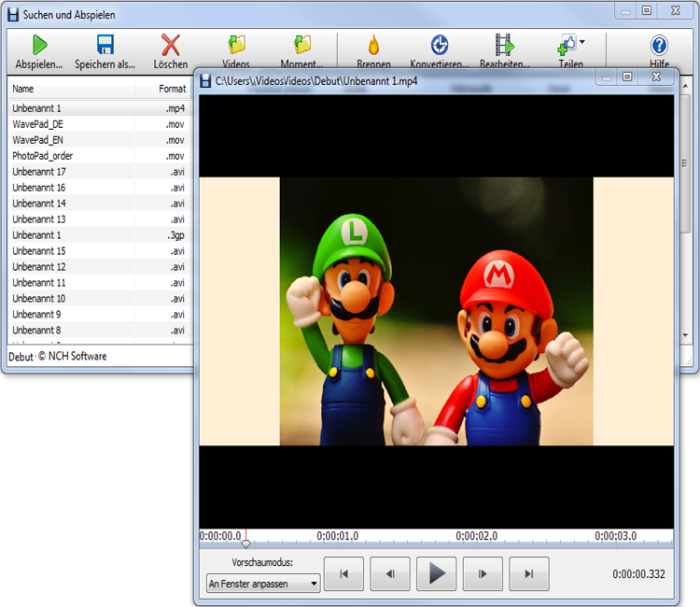This screenshot has height=607, width=700.
Task: Select the 'Unbenannt 12' file row
Action: (x=100, y=267)
